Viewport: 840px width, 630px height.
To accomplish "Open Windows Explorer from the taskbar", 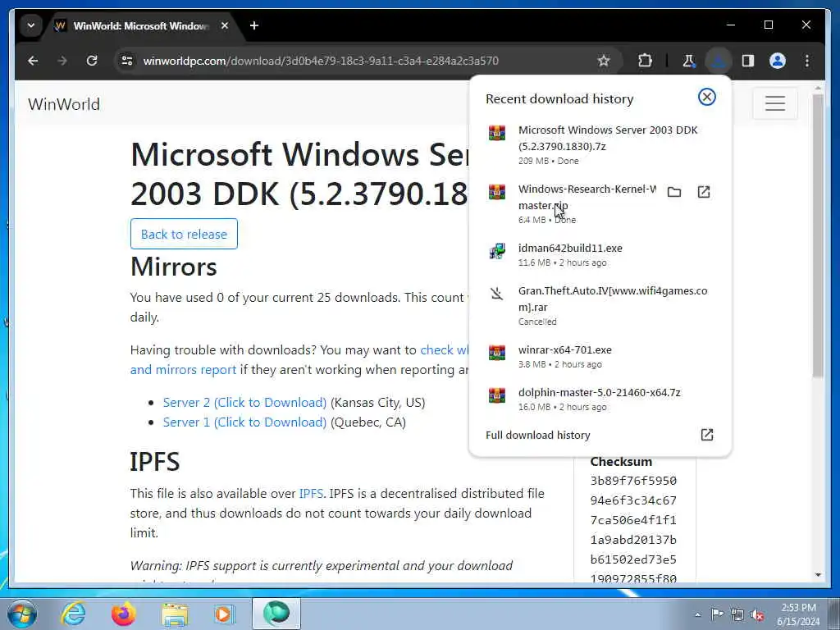I will click(x=175, y=615).
